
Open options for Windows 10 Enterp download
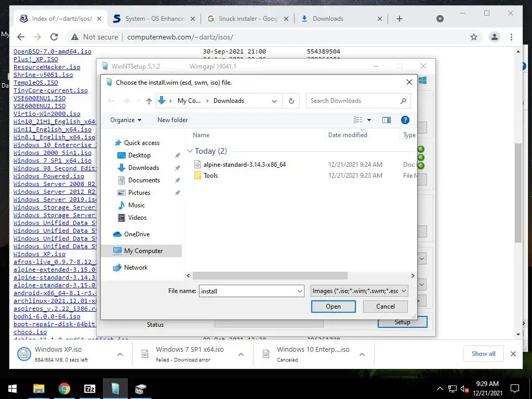point(362,354)
